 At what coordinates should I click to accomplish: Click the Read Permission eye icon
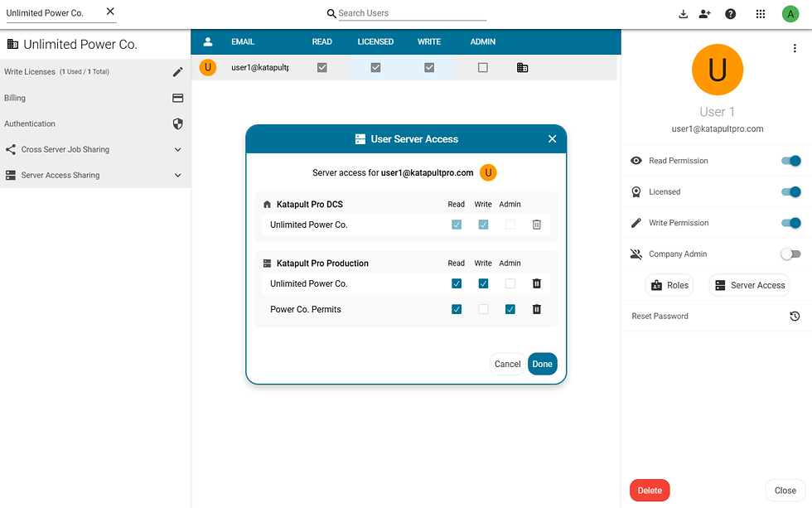[636, 161]
